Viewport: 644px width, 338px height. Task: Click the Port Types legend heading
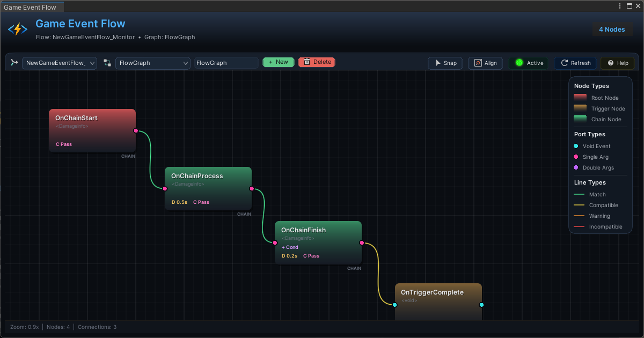(x=590, y=134)
